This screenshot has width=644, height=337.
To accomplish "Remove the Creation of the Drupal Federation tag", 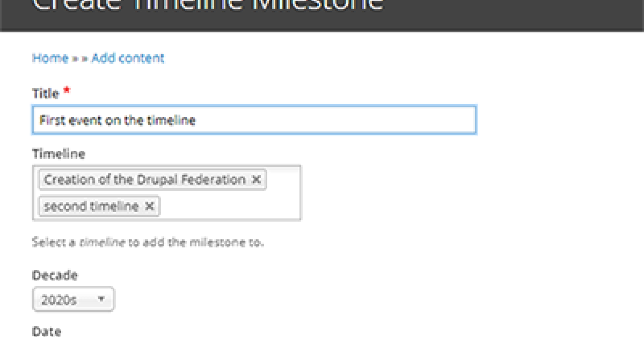I will [x=256, y=180].
